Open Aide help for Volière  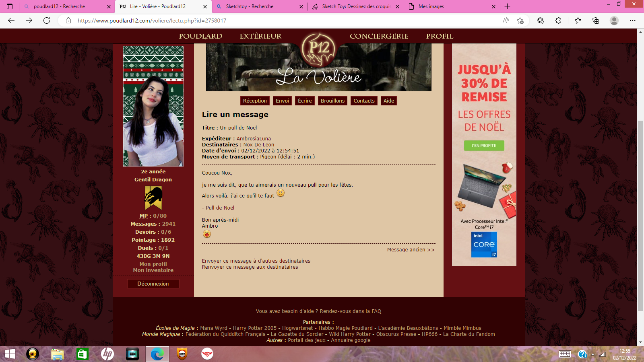tap(389, 101)
